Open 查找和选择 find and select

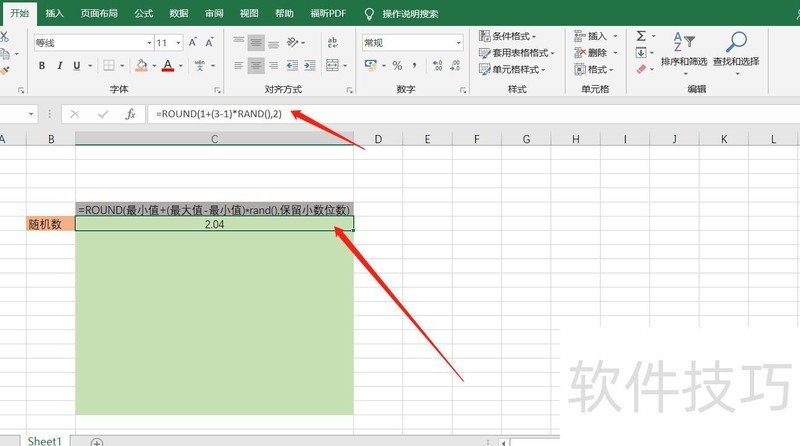pyautogui.click(x=736, y=53)
